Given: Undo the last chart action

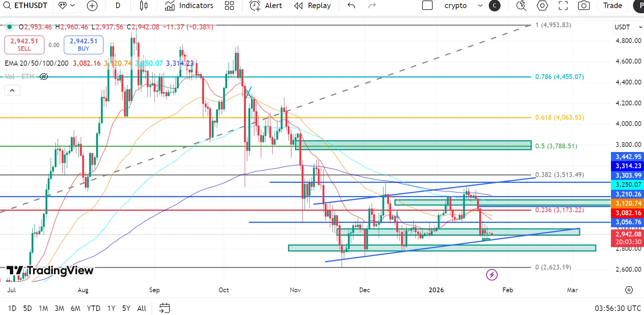Looking at the screenshot, I should 351,6.
